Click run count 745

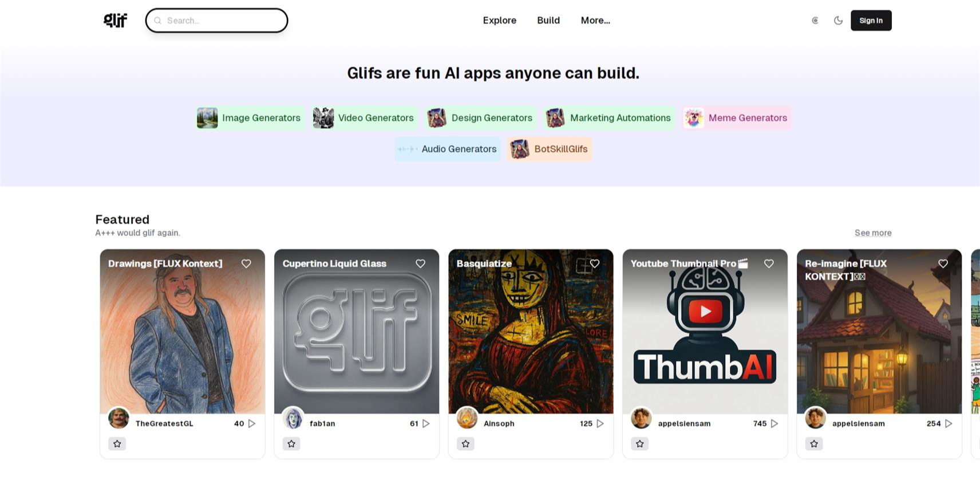[x=760, y=424]
